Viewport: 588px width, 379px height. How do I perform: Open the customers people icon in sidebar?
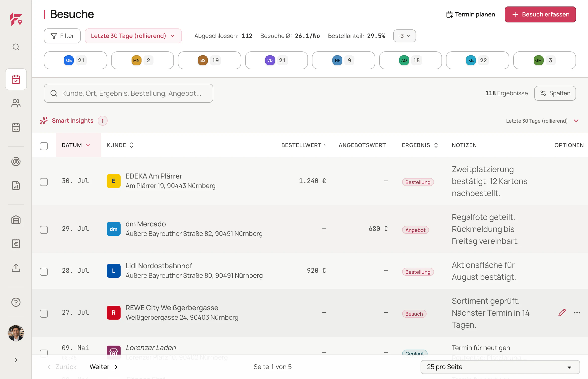(x=16, y=103)
